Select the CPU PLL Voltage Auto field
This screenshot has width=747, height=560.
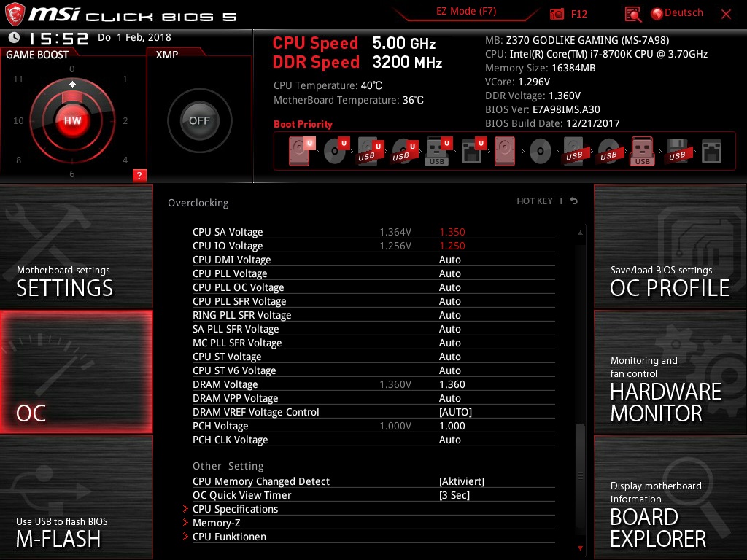pos(449,273)
